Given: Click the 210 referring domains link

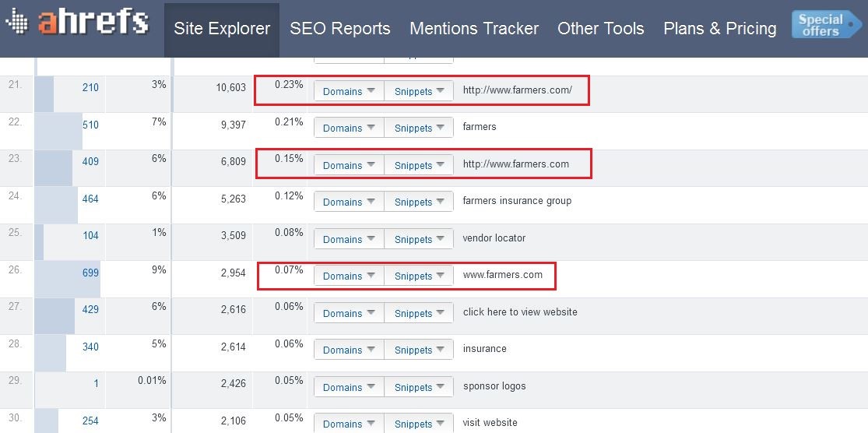Looking at the screenshot, I should 90,87.
